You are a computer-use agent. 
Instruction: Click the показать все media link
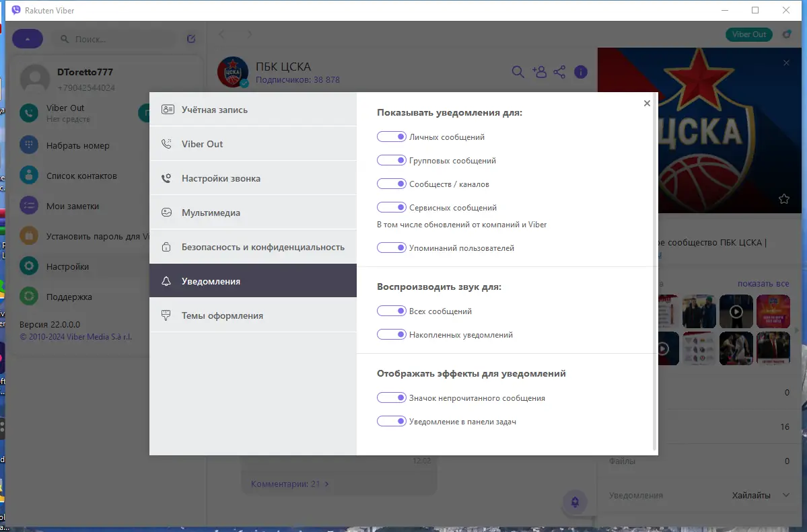tap(763, 284)
